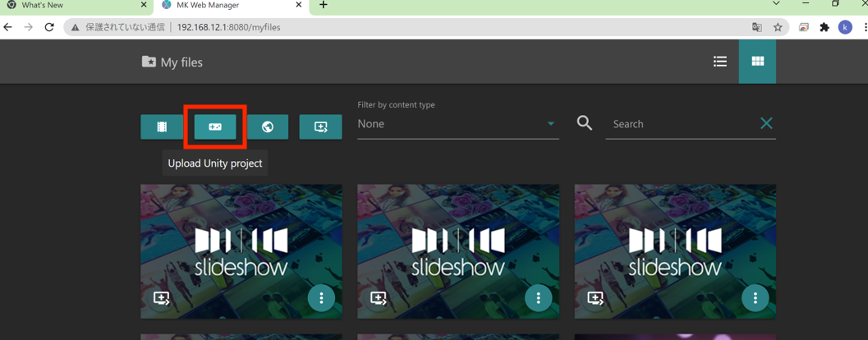Clear the search field with X
This screenshot has width=868, height=340.
766,123
